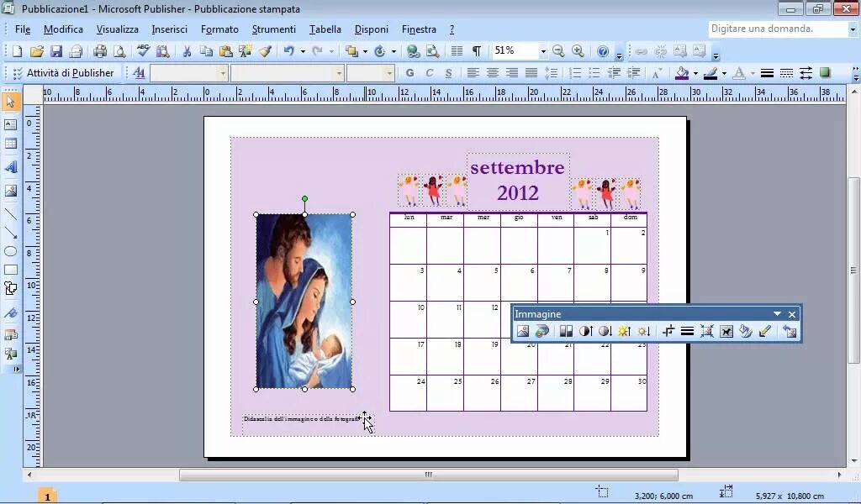Expand line color dropdown arrow

pos(724,73)
